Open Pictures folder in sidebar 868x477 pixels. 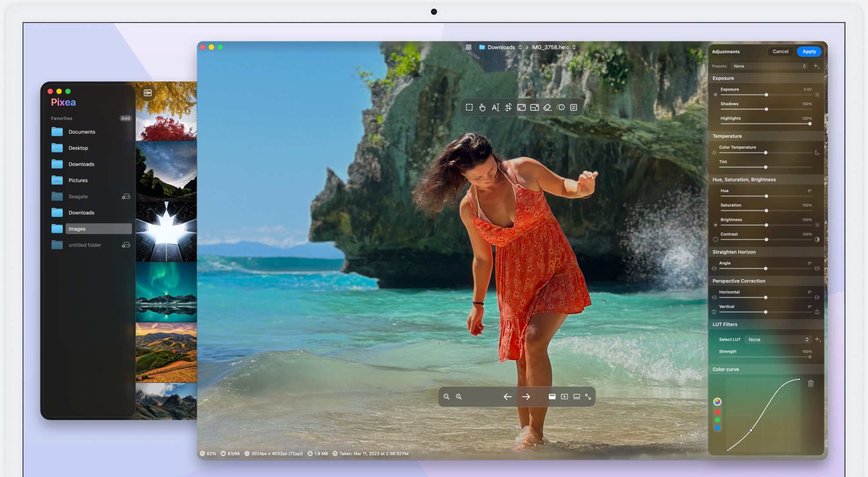(78, 180)
